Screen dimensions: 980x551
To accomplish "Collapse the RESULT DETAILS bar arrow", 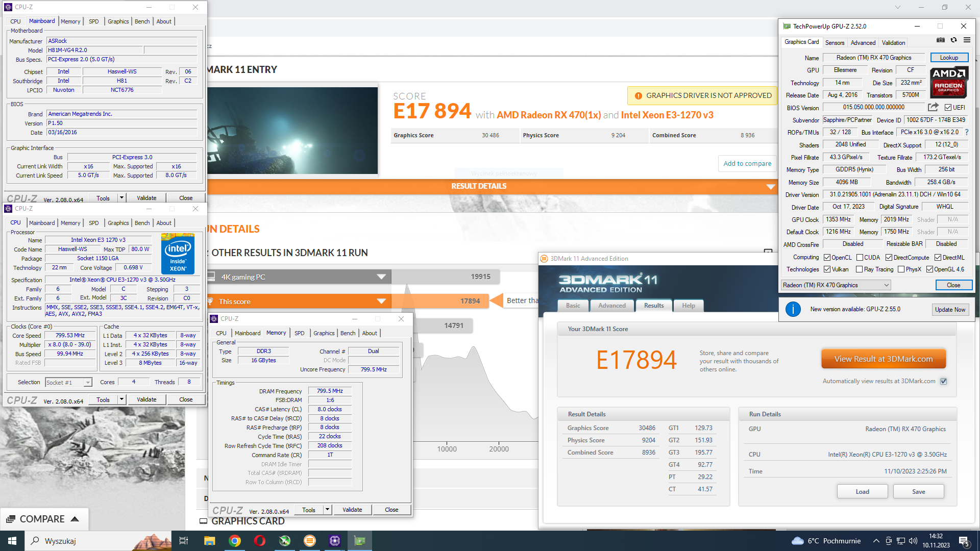I will (771, 187).
